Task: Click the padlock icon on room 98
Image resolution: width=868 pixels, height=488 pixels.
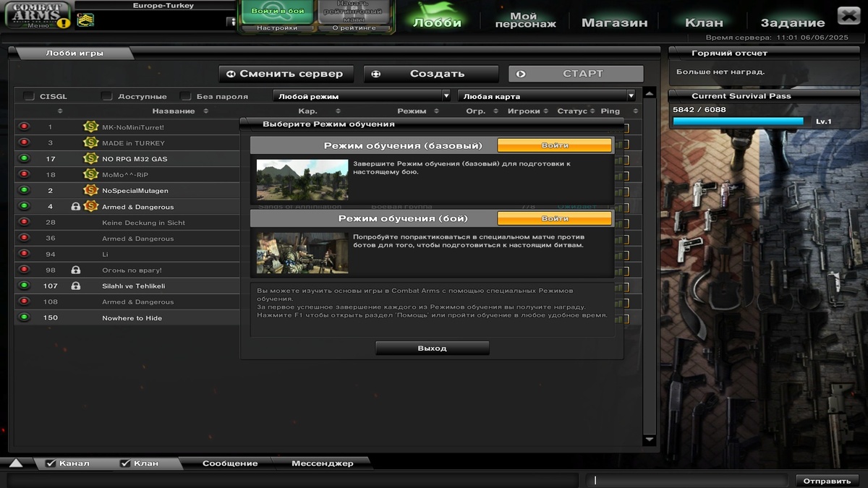Action: pyautogui.click(x=76, y=270)
